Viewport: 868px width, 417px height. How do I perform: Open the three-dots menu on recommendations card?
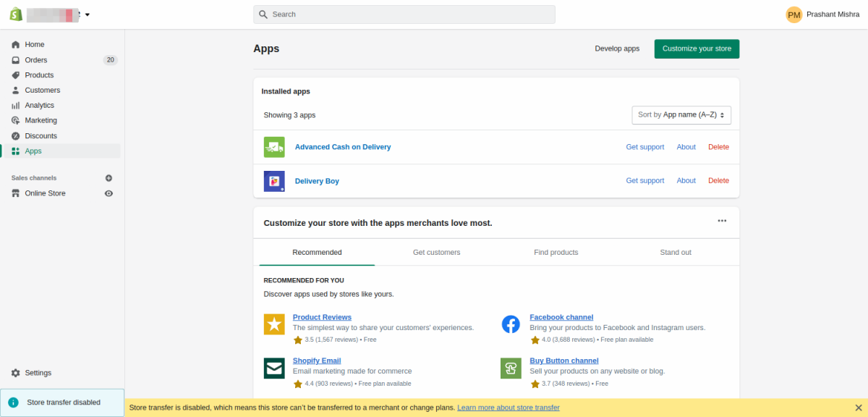(722, 221)
